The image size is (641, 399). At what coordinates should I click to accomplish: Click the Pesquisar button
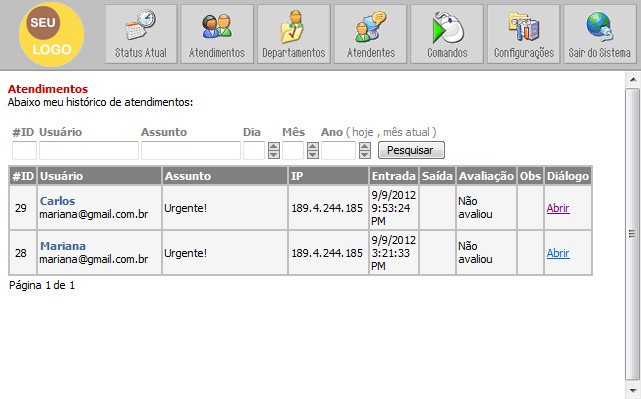tap(411, 150)
